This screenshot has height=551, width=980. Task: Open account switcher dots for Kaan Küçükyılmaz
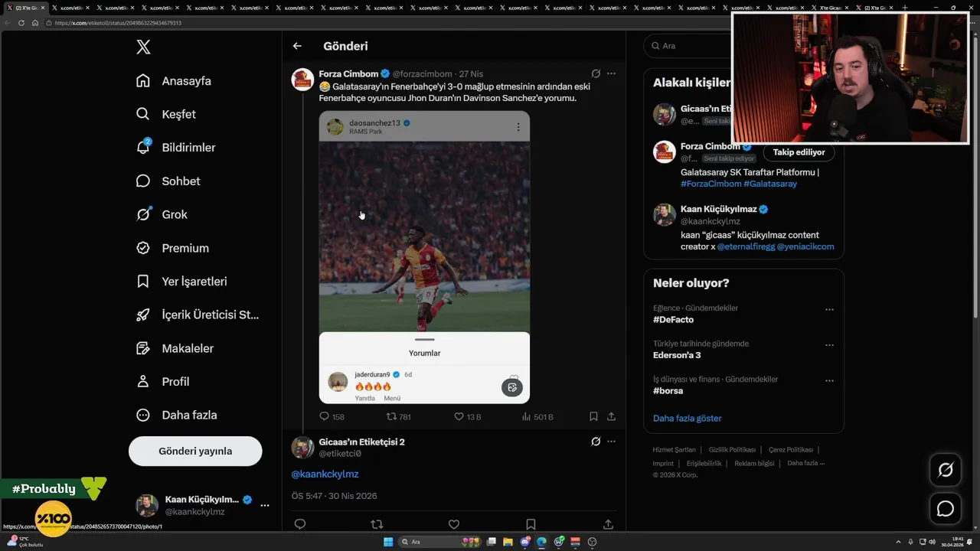tap(264, 505)
